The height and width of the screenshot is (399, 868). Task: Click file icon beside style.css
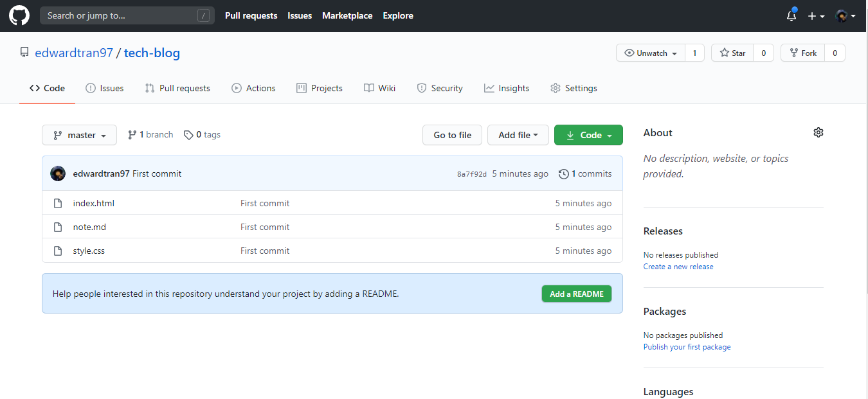point(58,251)
